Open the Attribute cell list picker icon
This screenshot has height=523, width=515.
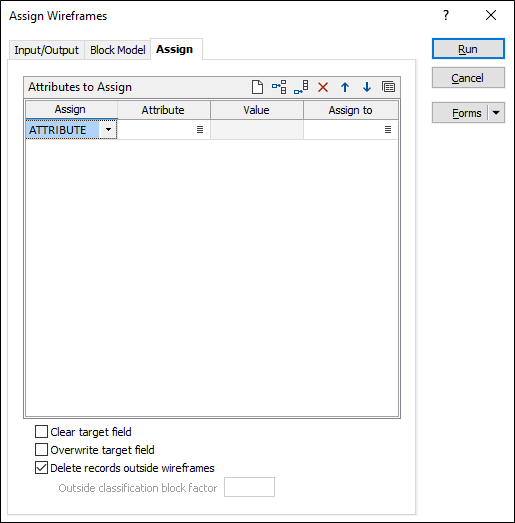click(x=200, y=129)
